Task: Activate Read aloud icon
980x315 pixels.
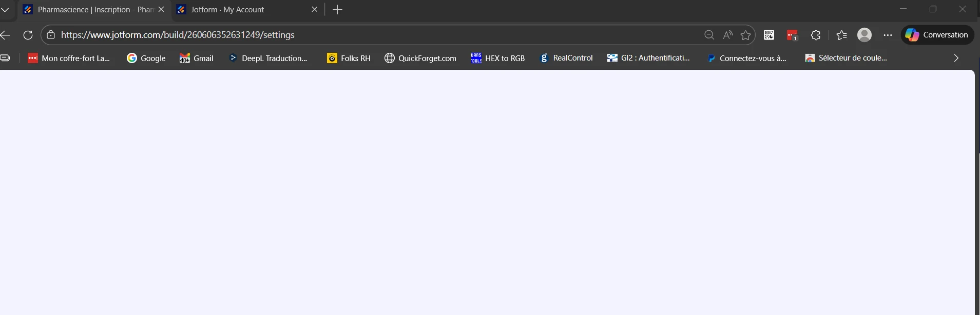Action: pyautogui.click(x=728, y=35)
